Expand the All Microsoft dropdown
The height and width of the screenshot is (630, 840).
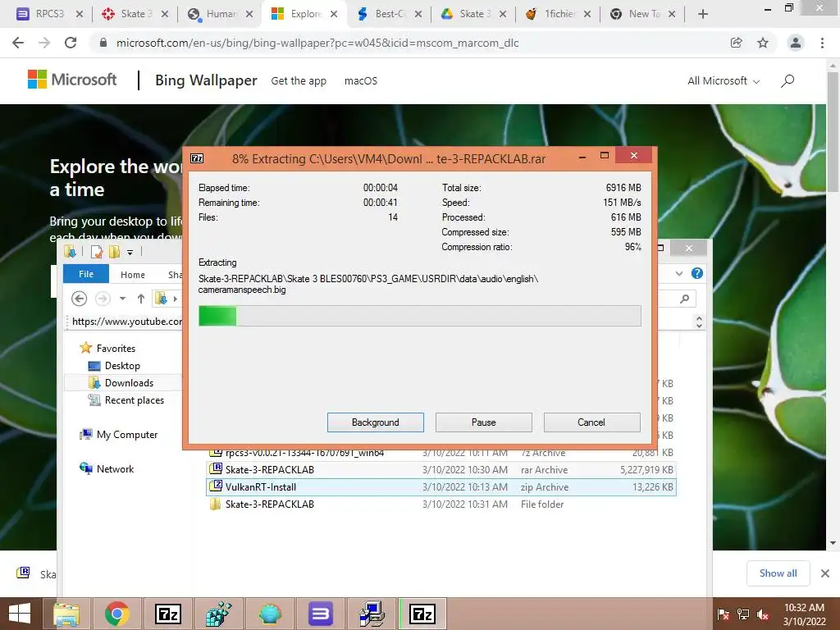point(724,81)
